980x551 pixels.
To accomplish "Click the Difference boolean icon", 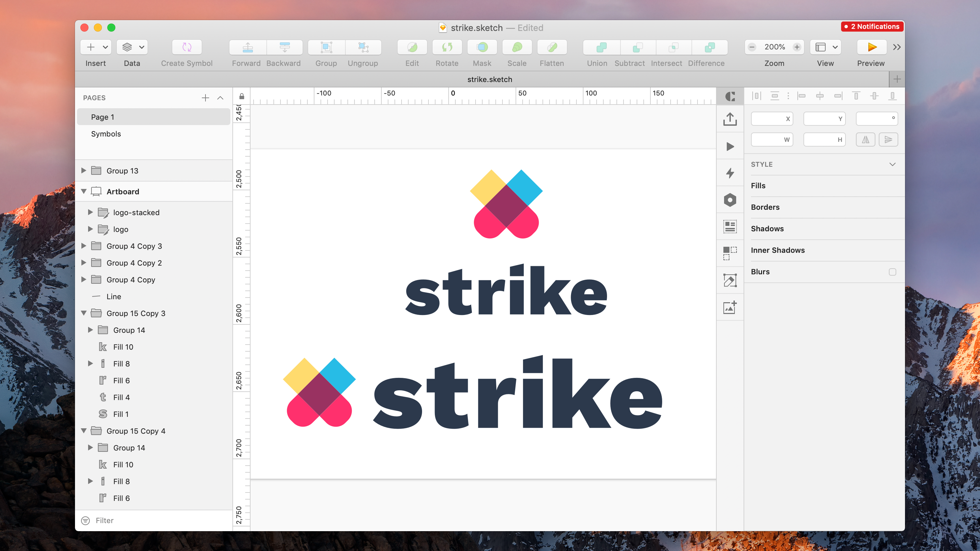I will pos(710,47).
